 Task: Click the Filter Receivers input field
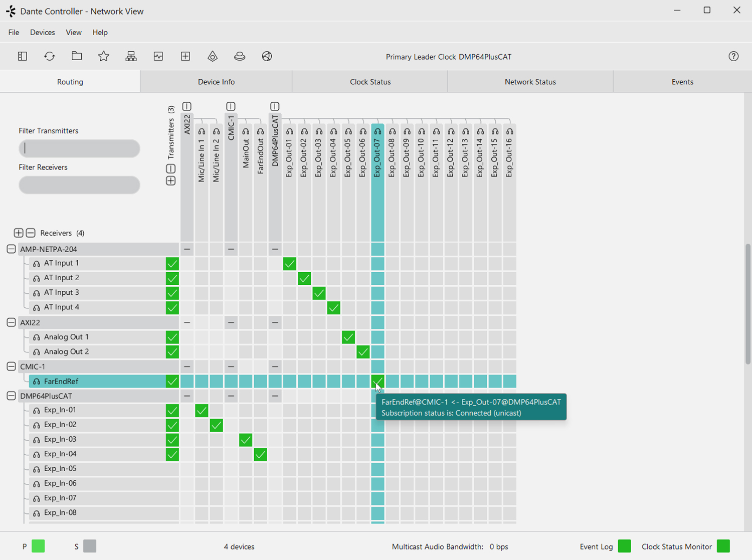[x=79, y=185]
